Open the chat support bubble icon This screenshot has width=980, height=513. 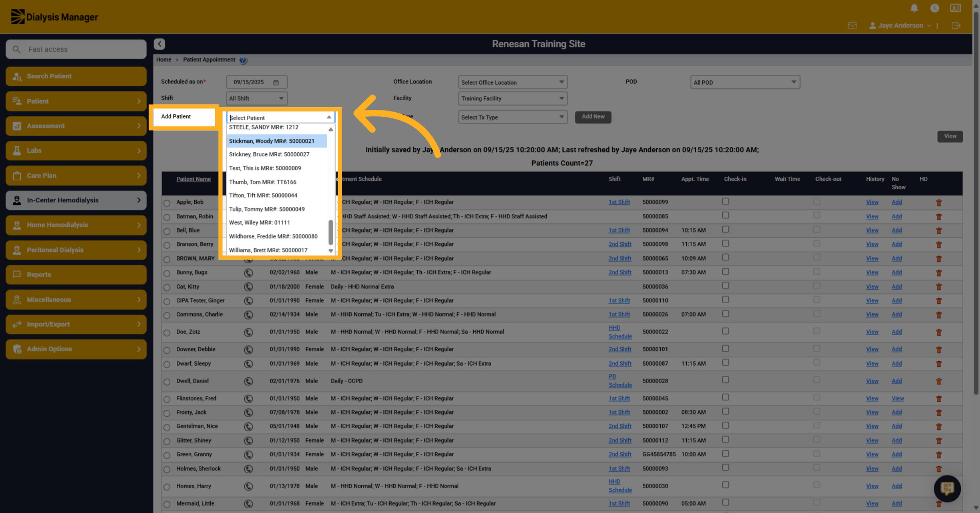pyautogui.click(x=947, y=488)
